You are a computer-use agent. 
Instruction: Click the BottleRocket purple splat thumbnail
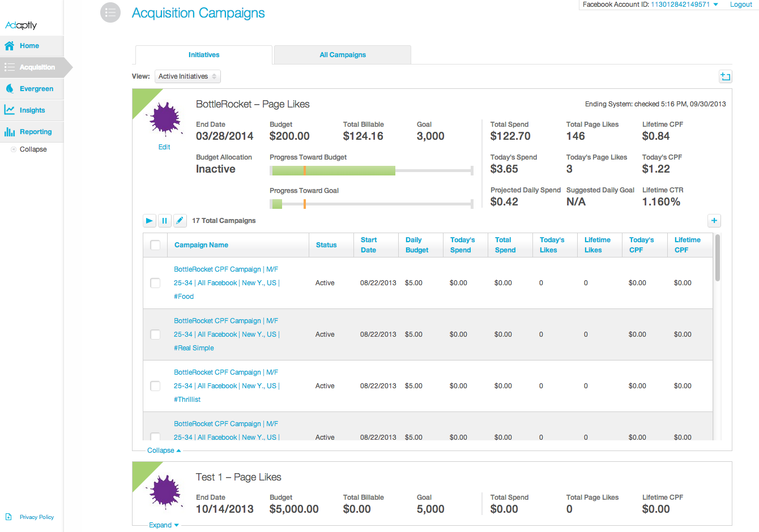[165, 119]
